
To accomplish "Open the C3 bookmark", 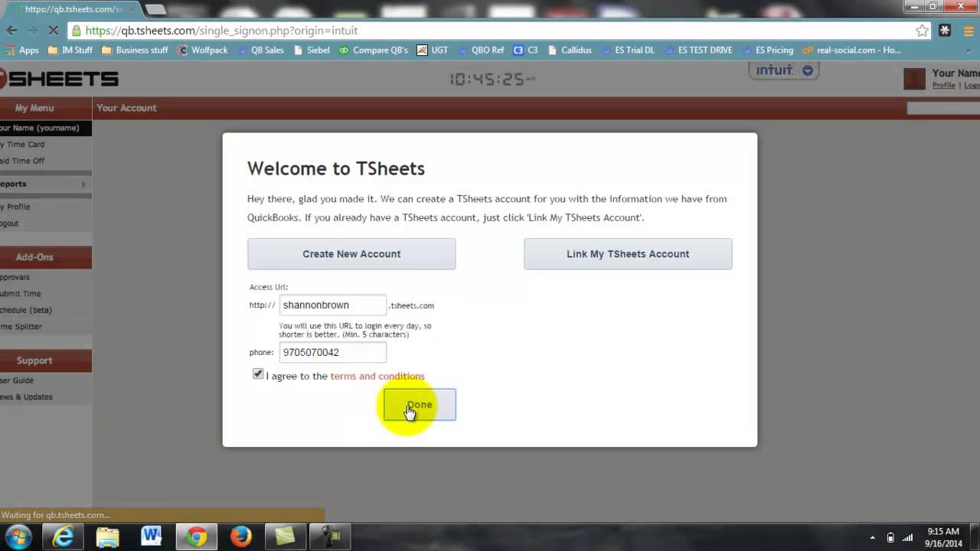I will (x=526, y=50).
